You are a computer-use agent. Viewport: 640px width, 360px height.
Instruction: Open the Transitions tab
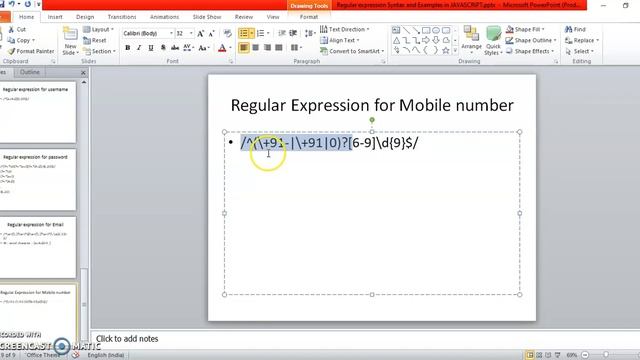coord(122,17)
